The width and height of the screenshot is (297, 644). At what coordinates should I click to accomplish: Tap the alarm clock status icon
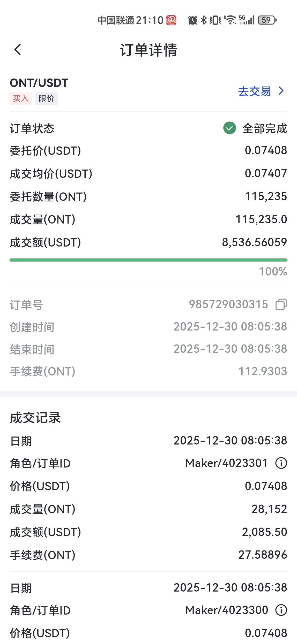(193, 20)
